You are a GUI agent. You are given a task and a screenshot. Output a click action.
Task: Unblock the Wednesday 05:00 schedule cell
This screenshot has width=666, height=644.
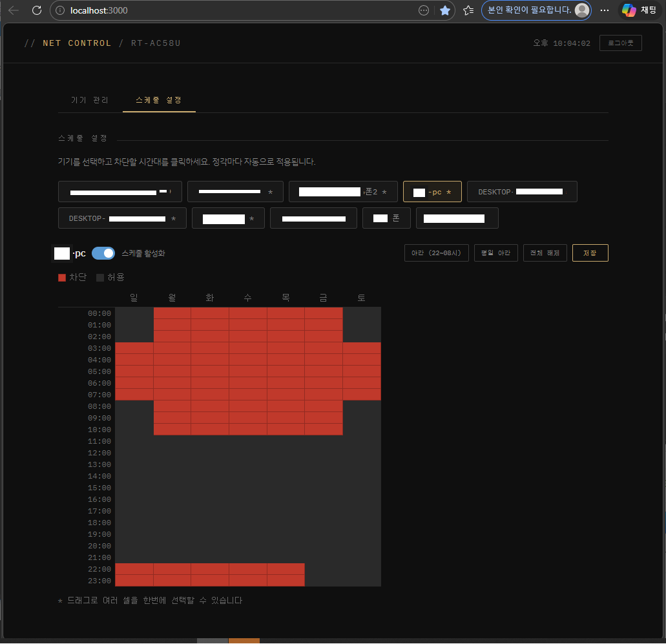pyautogui.click(x=248, y=371)
